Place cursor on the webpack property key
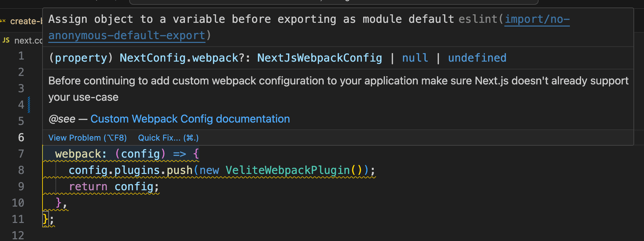Viewport: 644px width, 241px height. click(x=78, y=154)
